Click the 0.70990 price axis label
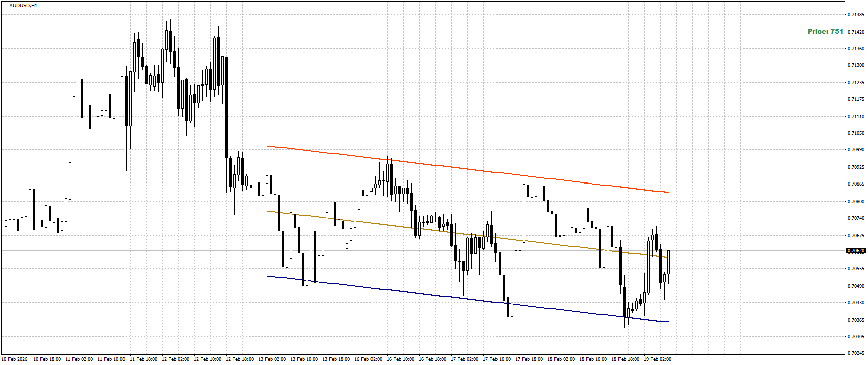 856,150
